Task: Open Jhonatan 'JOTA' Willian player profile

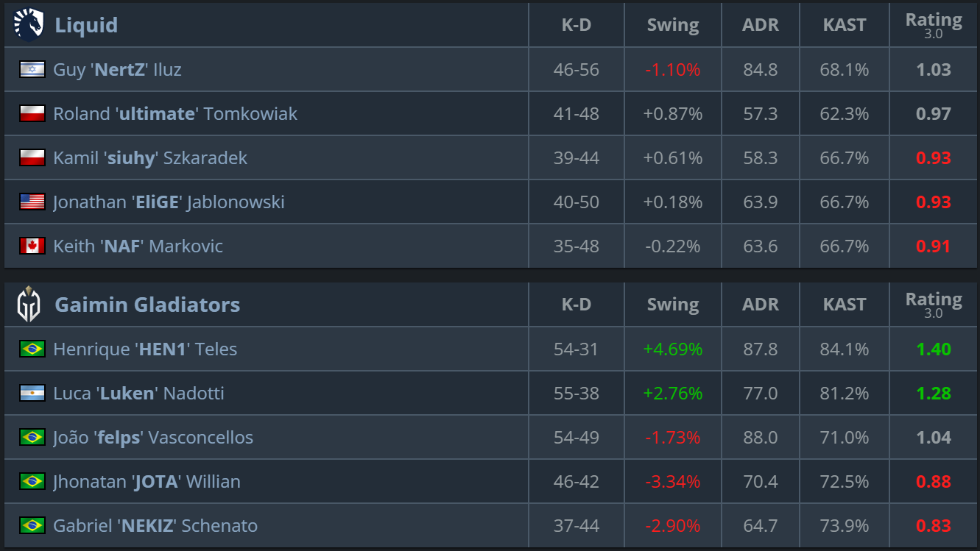Action: pyautogui.click(x=147, y=482)
